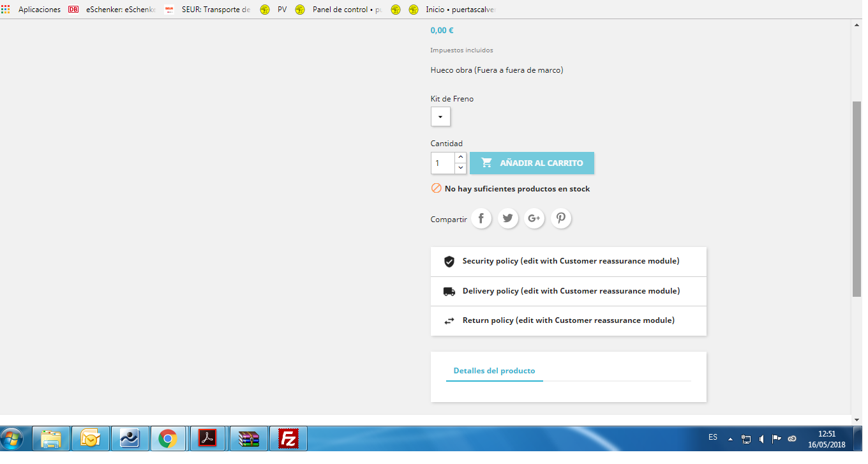This screenshot has width=868, height=464.
Task: Click the Impuestos incluidos text
Action: click(x=461, y=50)
